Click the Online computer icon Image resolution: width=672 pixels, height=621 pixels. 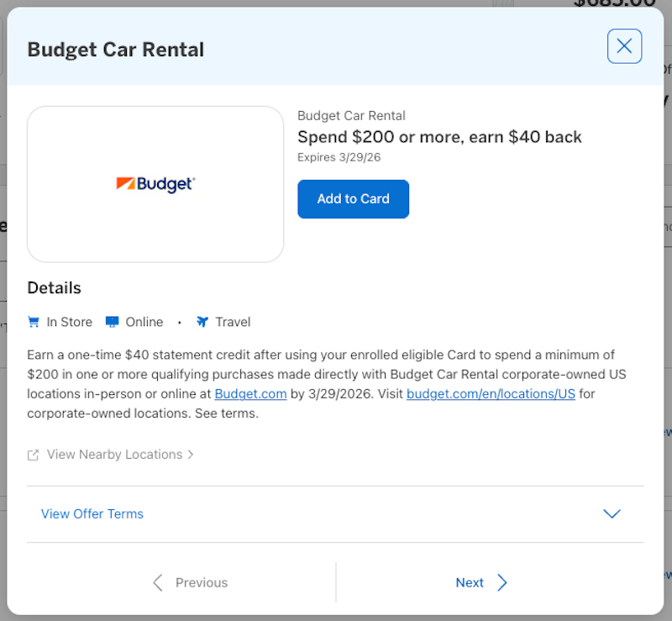110,321
